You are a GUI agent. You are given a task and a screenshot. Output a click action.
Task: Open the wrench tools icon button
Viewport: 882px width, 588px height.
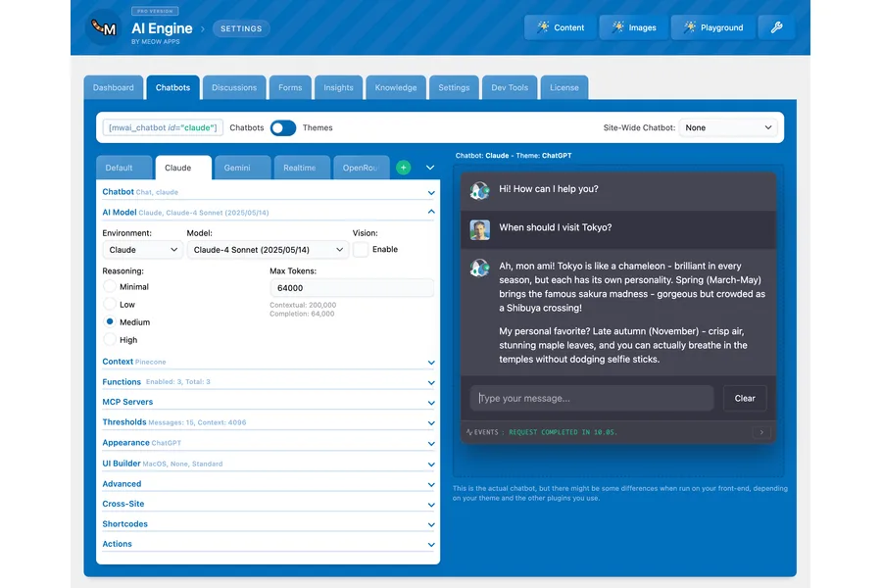click(776, 27)
